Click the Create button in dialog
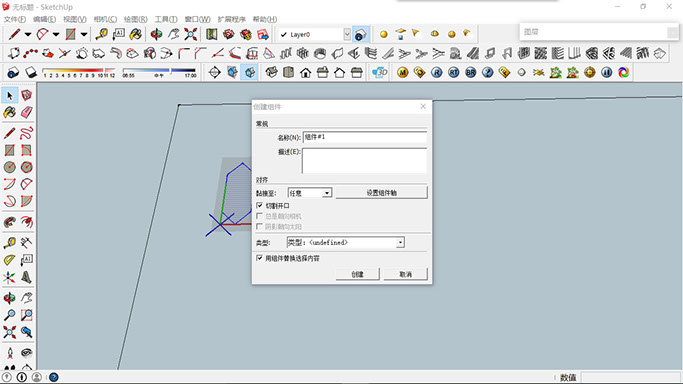 coord(358,274)
